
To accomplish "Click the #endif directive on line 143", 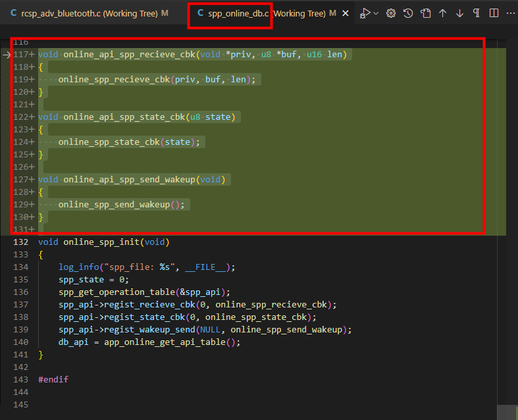I will coord(53,380).
